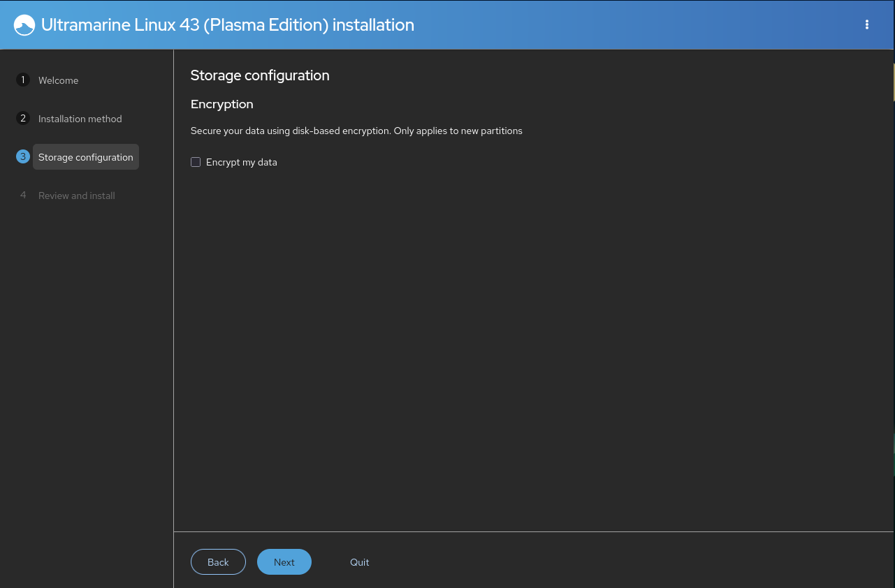Select Storage configuration in the sidebar

click(86, 157)
